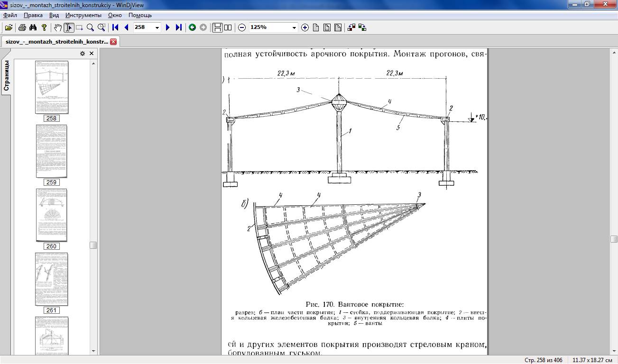Open the Файл menu
Viewport: 618px width, 364px height.
coord(10,15)
